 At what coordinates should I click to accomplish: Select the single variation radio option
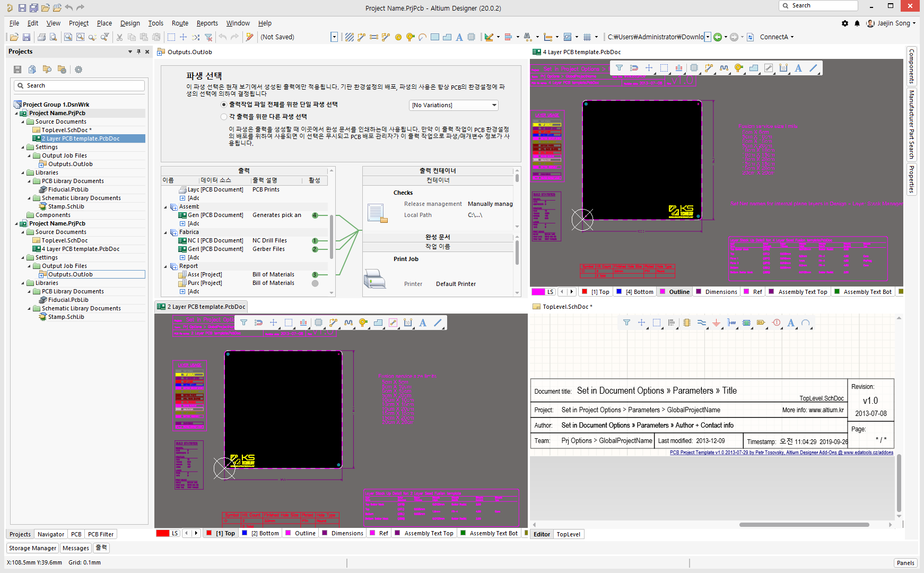click(x=224, y=105)
